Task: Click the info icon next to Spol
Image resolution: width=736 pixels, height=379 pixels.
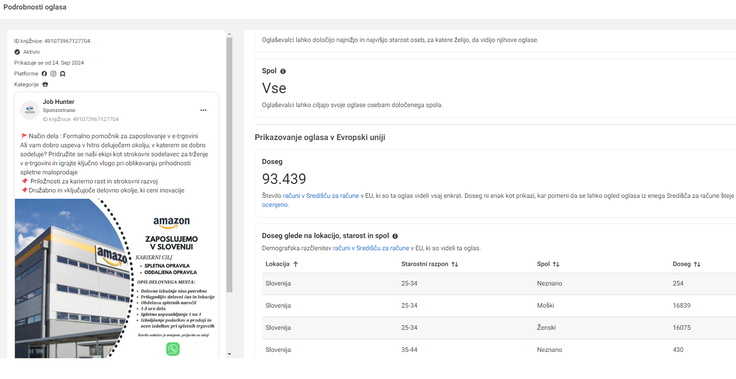Action: click(283, 71)
